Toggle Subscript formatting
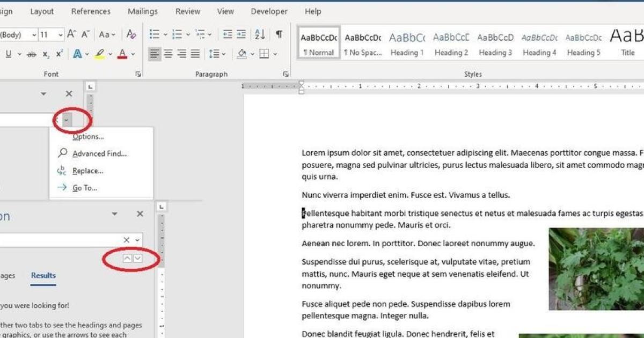 [46, 53]
